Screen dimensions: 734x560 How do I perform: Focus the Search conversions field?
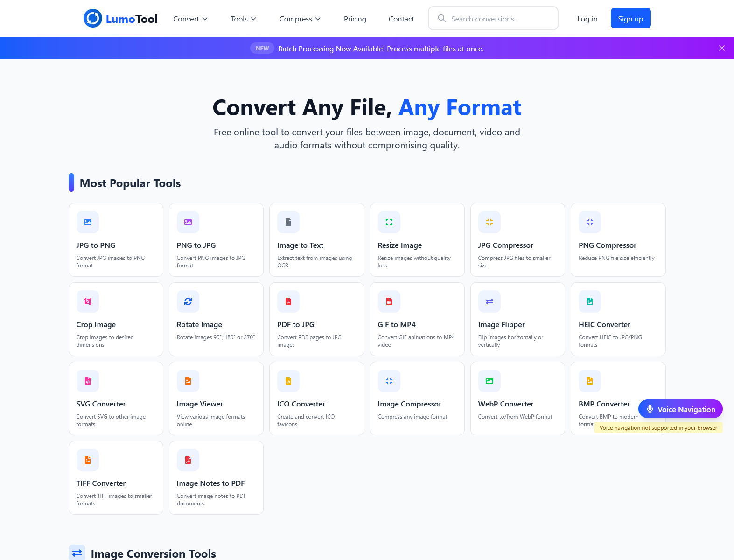coord(493,18)
